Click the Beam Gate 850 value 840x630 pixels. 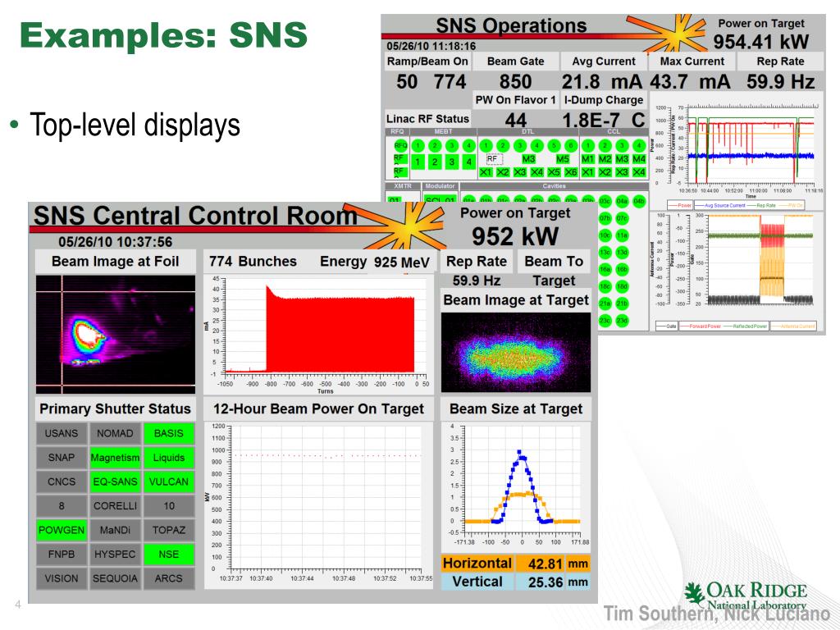[x=515, y=82]
